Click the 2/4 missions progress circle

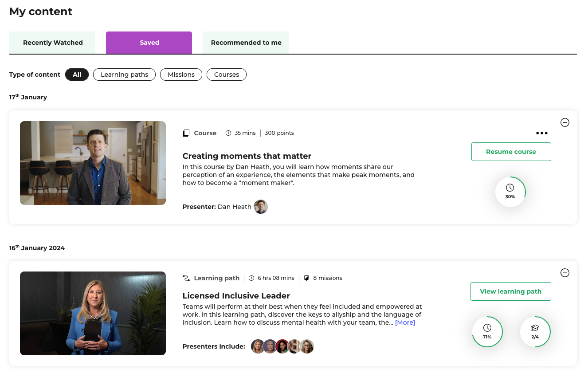point(535,332)
